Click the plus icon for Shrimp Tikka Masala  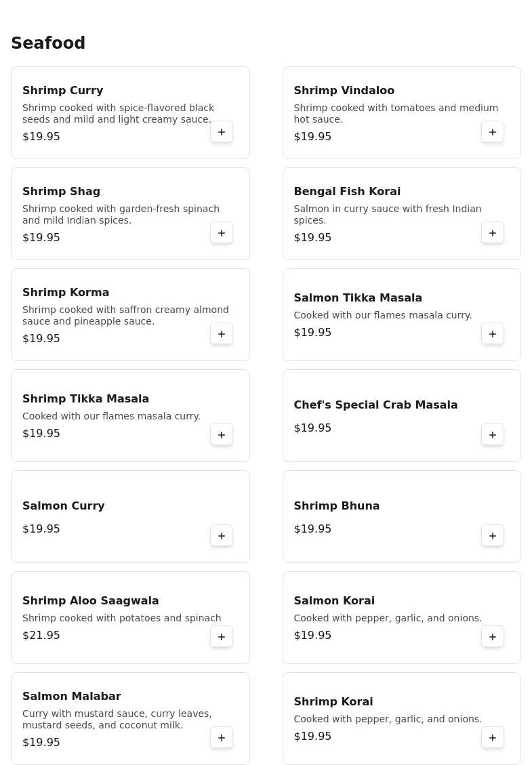[221, 435]
